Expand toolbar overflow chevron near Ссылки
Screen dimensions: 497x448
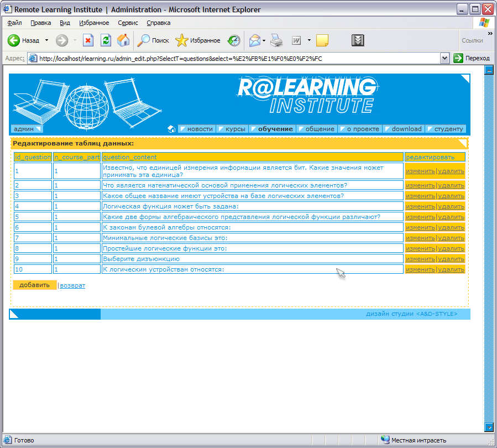pos(490,33)
